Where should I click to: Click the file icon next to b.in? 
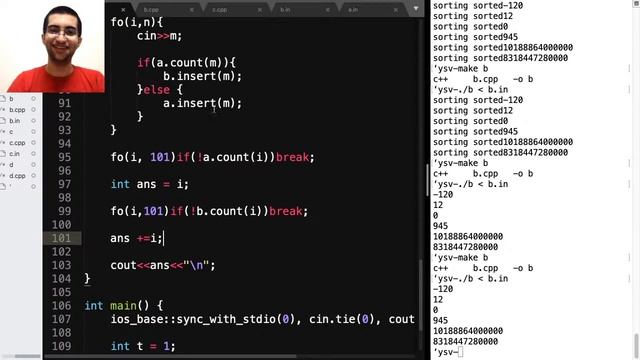coord(3,121)
